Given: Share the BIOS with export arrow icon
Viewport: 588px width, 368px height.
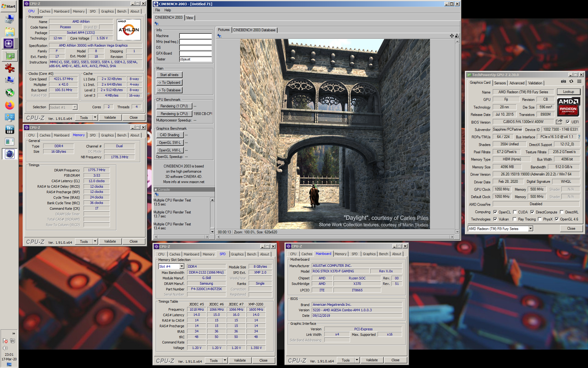Looking at the screenshot, I should coord(559,122).
